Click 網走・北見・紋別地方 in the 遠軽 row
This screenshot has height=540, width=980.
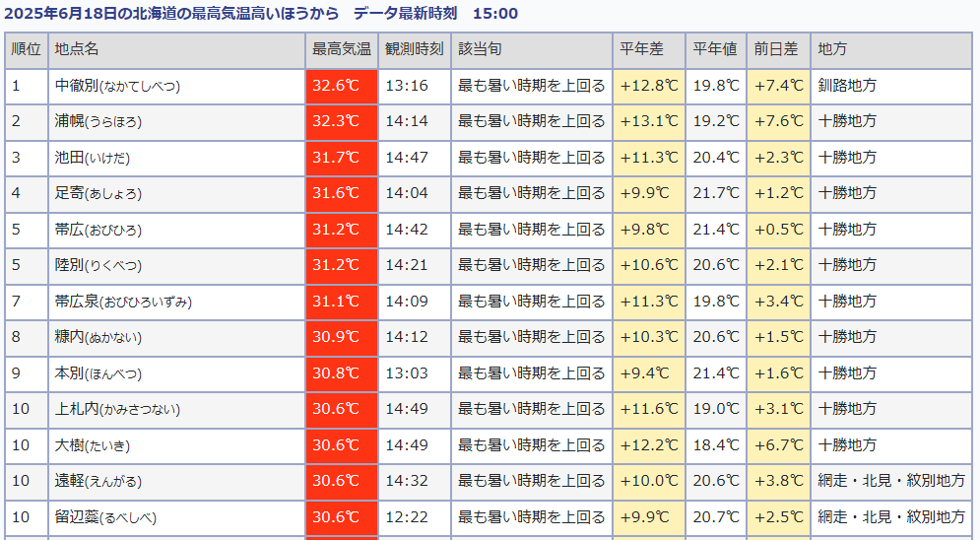coord(891,481)
